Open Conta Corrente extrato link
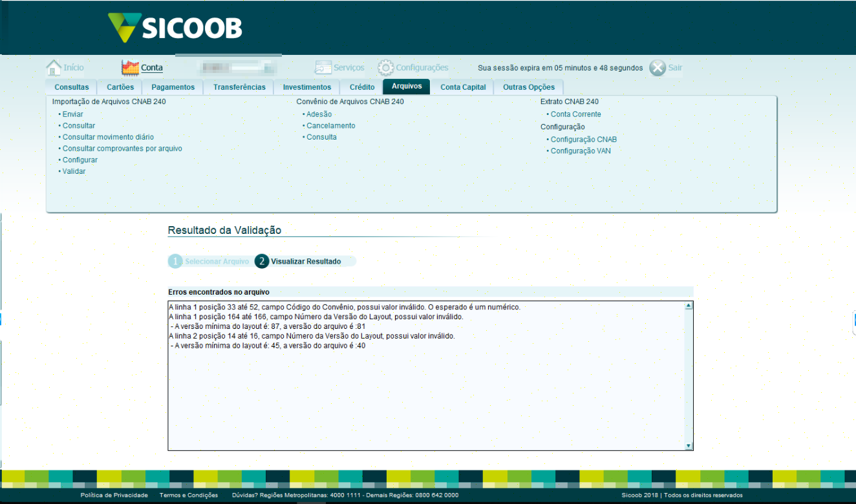The height and width of the screenshot is (504, 856). pos(576,114)
